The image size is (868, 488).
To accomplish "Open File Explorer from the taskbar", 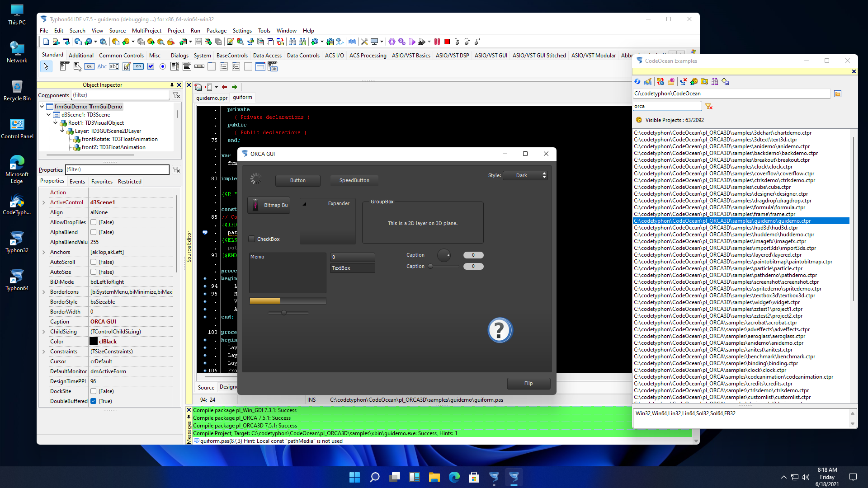I will point(434,477).
